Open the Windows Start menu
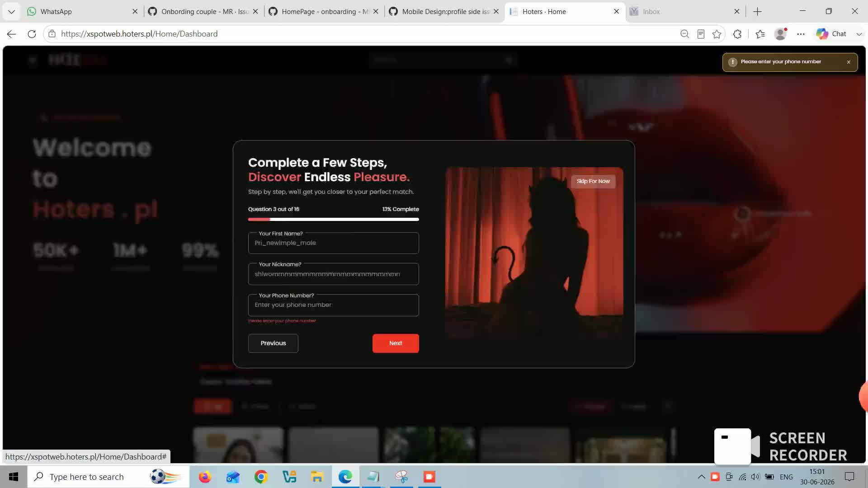Screen dimensions: 868x488 (14, 477)
